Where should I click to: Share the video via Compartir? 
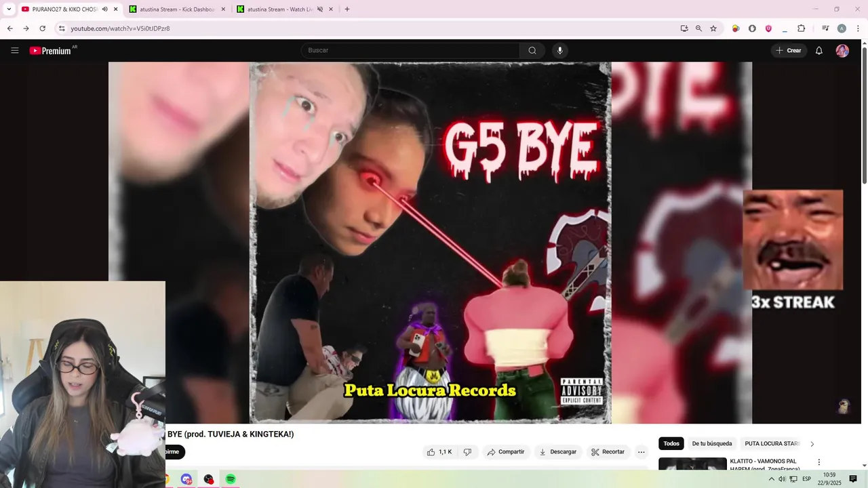click(506, 452)
